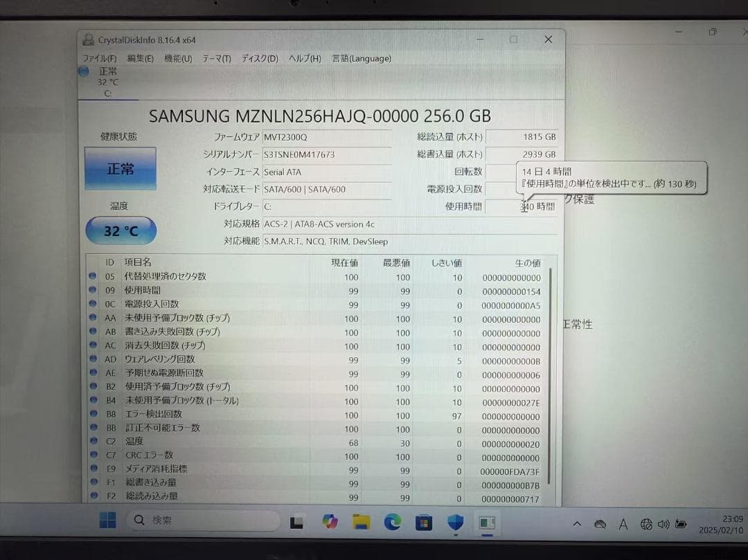Viewport: 748px width, 560px height.
Task: Click the 現在値 column header
Action: tap(344, 262)
